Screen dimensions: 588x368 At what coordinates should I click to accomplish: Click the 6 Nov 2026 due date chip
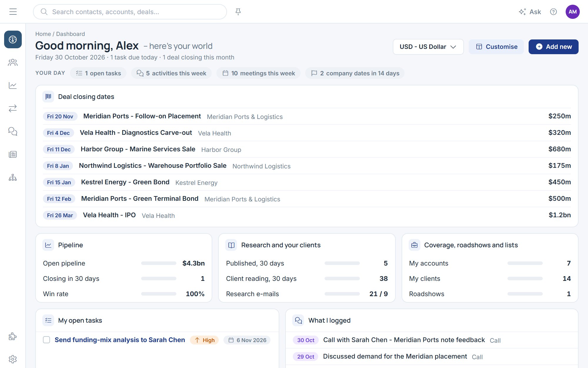pyautogui.click(x=247, y=340)
